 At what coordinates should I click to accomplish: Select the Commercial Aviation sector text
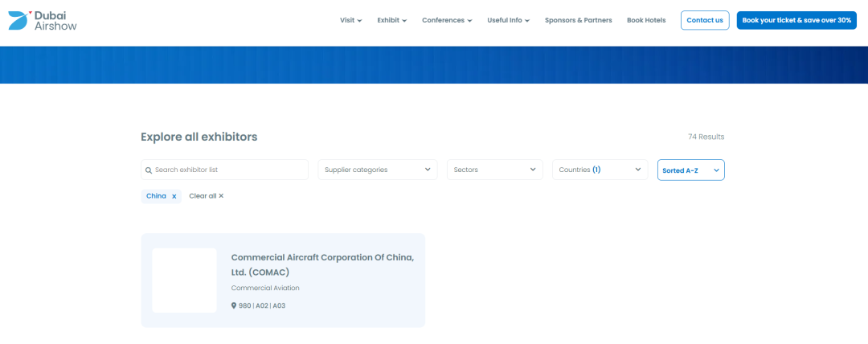click(265, 288)
